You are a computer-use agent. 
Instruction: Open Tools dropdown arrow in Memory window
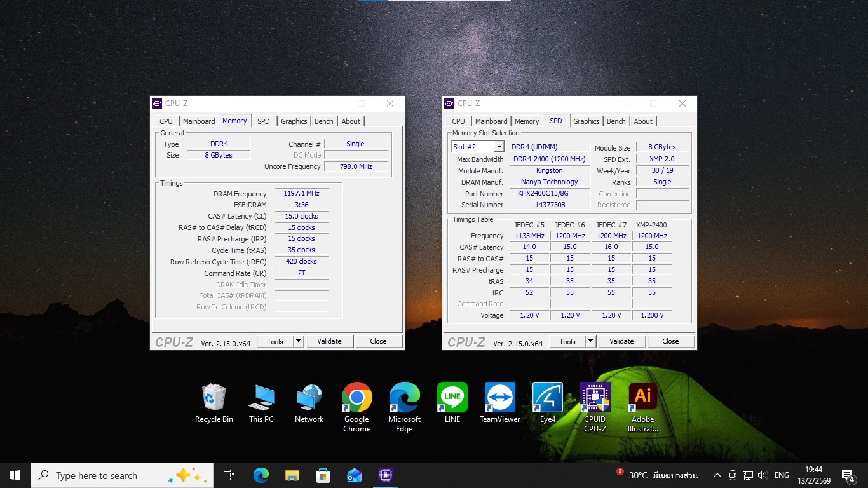[x=298, y=341]
